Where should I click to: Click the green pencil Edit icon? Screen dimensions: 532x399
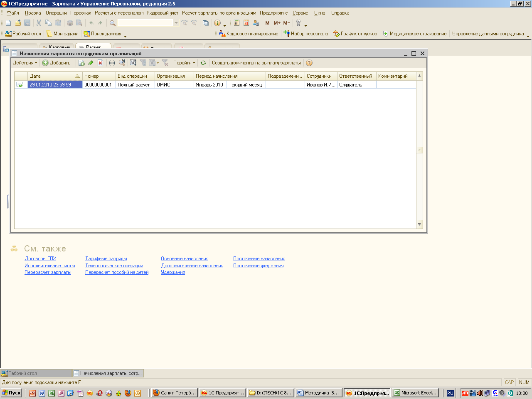coord(91,63)
